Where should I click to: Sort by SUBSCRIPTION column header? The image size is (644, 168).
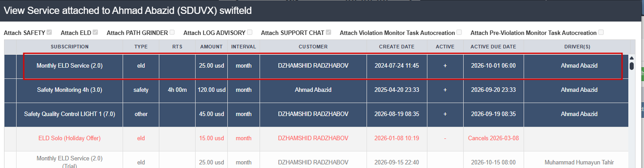(70, 47)
